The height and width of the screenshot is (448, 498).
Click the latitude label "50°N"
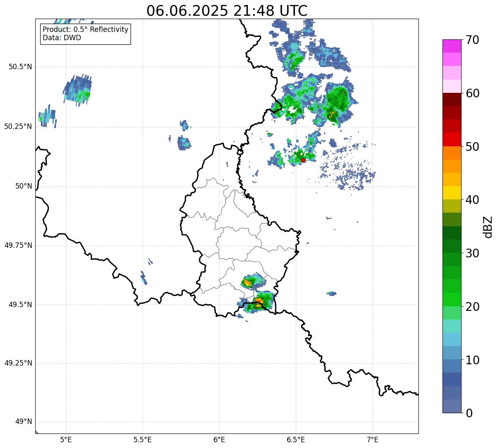24,186
